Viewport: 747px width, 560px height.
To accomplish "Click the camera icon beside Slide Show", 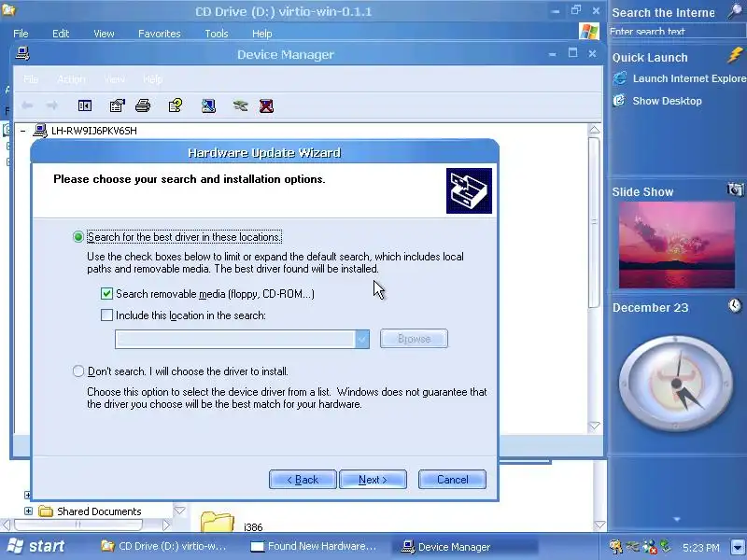I will click(735, 189).
